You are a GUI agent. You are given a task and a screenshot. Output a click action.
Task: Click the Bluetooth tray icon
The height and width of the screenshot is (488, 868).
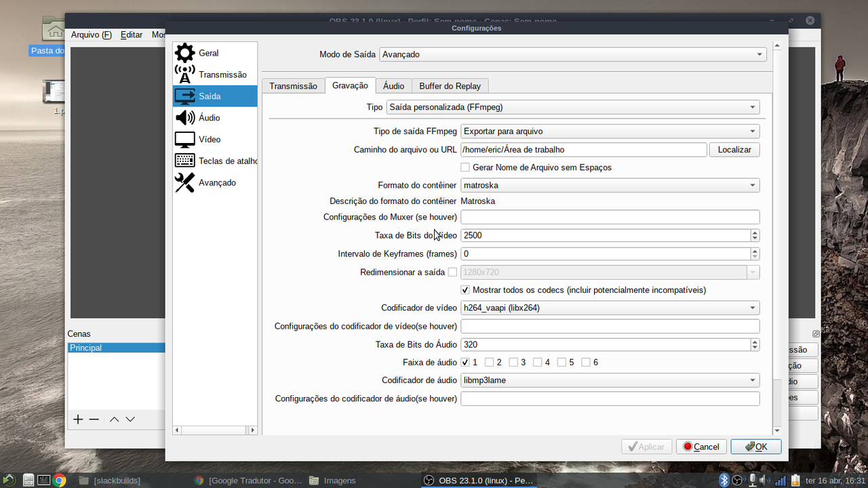click(724, 481)
